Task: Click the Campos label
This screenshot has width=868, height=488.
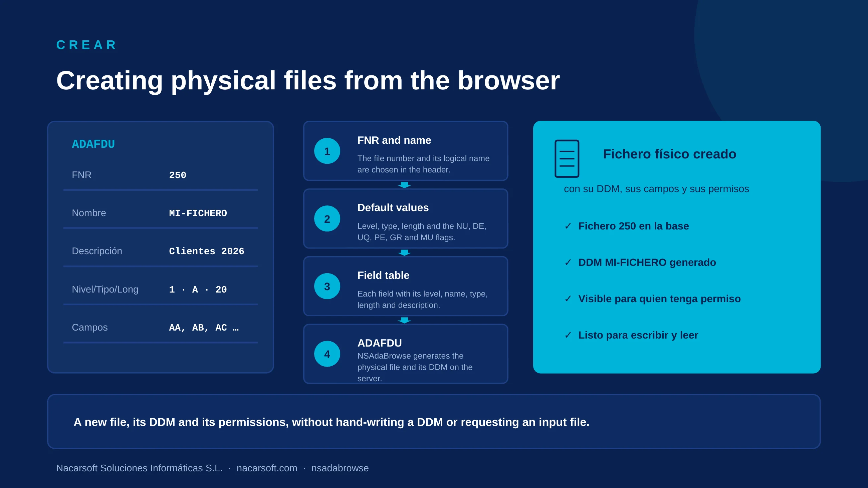Action: point(89,328)
